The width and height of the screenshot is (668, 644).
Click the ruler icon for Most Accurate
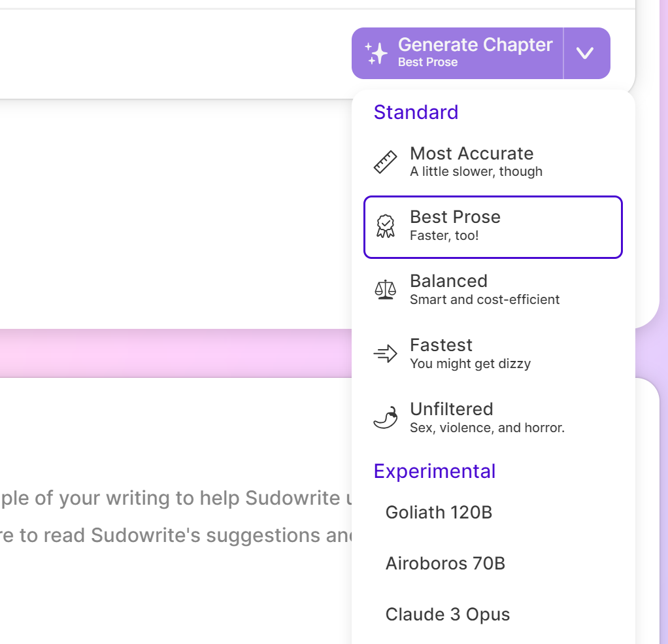[385, 162]
